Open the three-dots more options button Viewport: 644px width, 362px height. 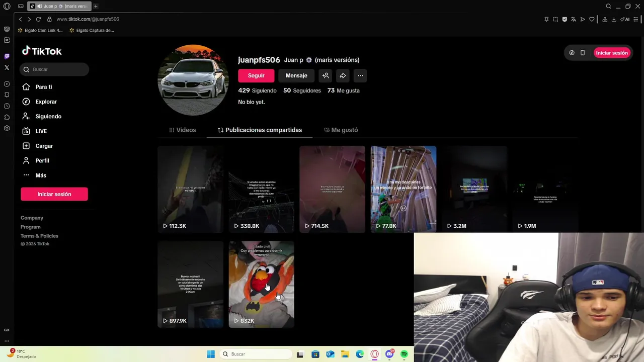pos(360,75)
